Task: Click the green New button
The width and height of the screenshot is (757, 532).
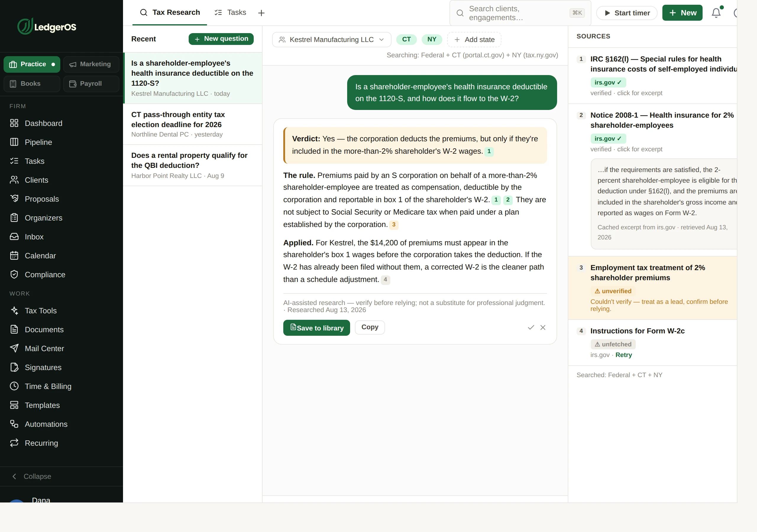Action: [x=682, y=13]
